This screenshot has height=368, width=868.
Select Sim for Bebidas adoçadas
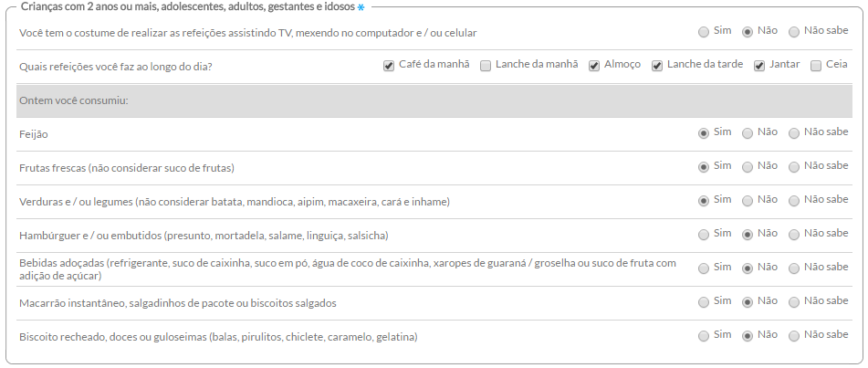pyautogui.click(x=704, y=268)
